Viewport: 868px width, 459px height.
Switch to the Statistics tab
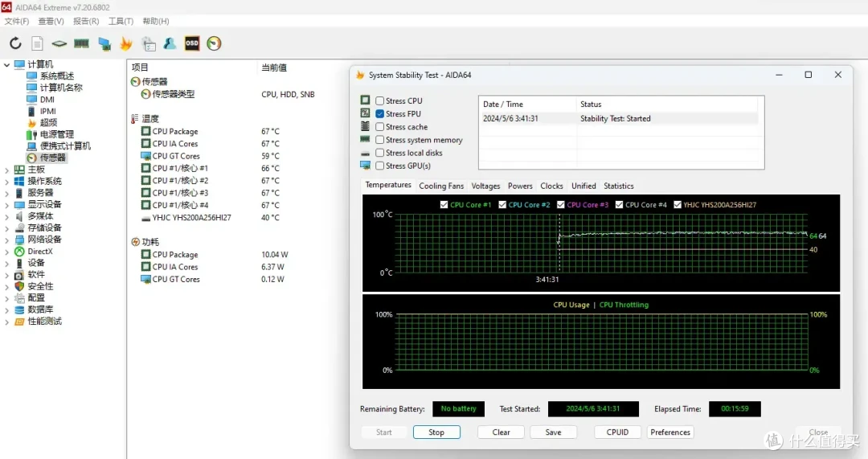[618, 186]
